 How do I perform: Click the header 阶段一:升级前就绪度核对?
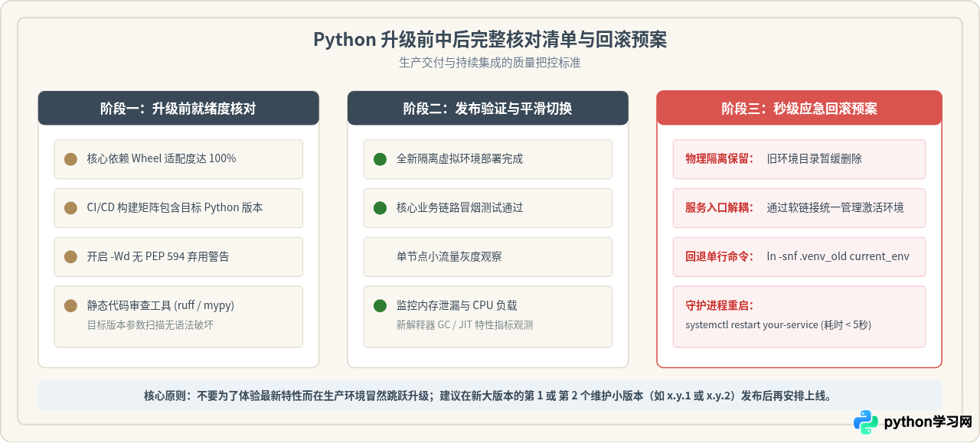point(178,108)
